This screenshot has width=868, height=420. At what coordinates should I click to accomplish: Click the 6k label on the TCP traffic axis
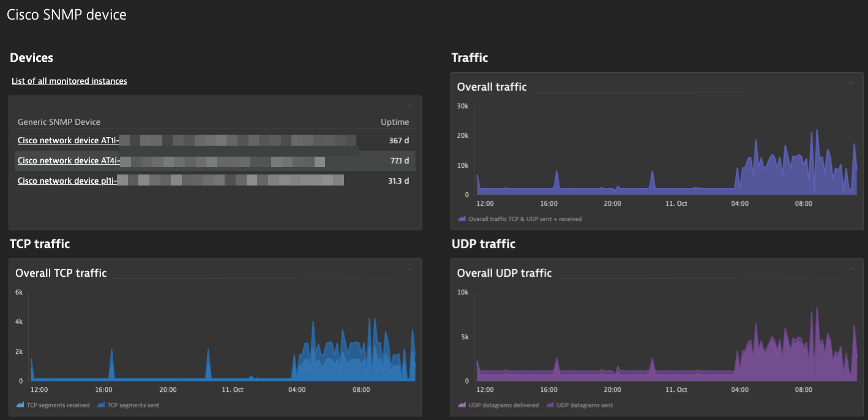coord(19,292)
